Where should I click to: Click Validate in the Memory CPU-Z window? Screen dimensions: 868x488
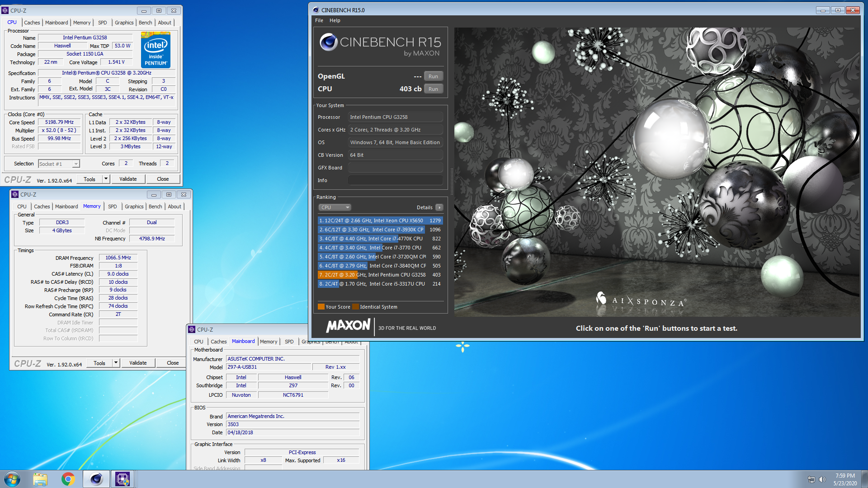point(138,363)
